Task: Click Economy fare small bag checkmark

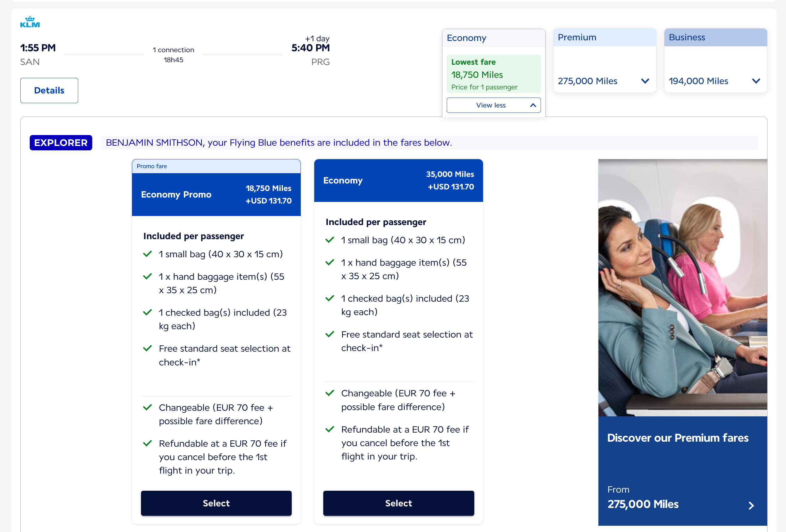Action: pyautogui.click(x=330, y=240)
